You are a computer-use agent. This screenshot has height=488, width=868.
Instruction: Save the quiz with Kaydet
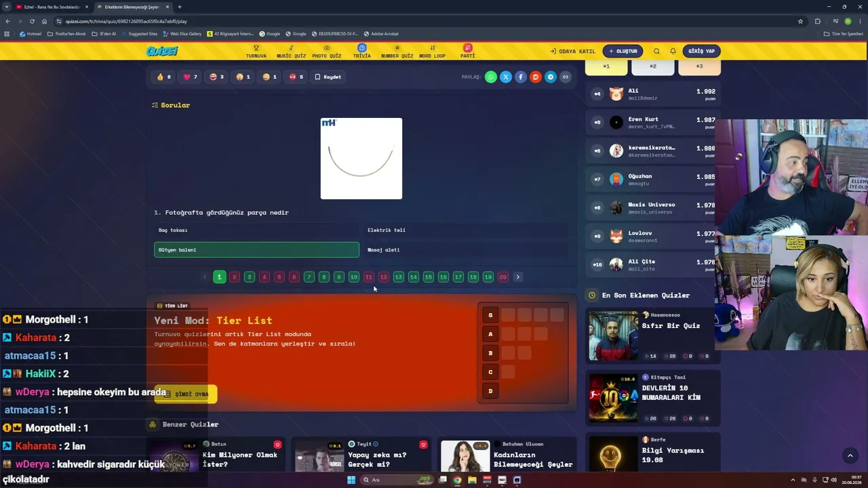[x=328, y=77]
